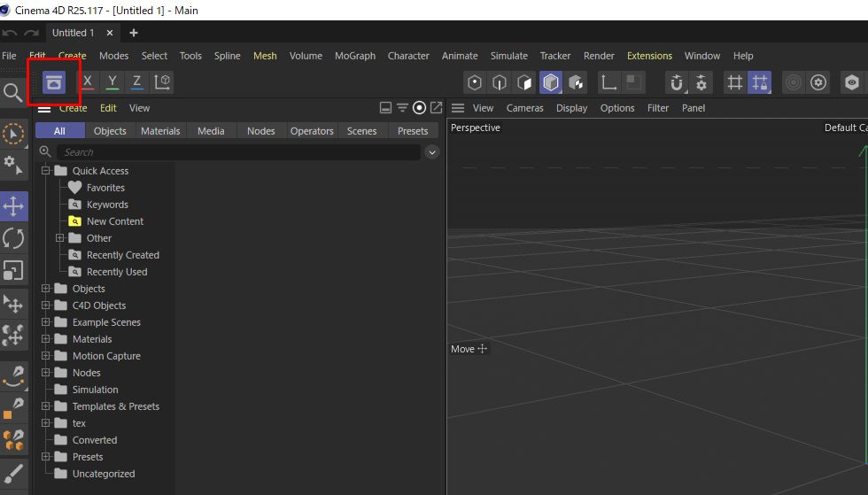Screen dimensions: 868x495
Task: Toggle Enable Snap magnet
Action: tap(677, 82)
